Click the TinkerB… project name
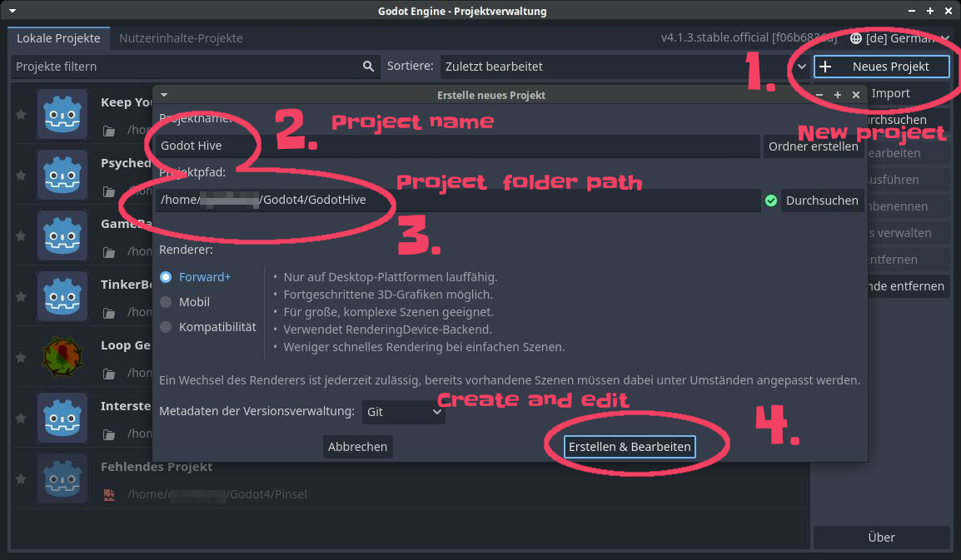The height and width of the screenshot is (560, 961). point(127,285)
